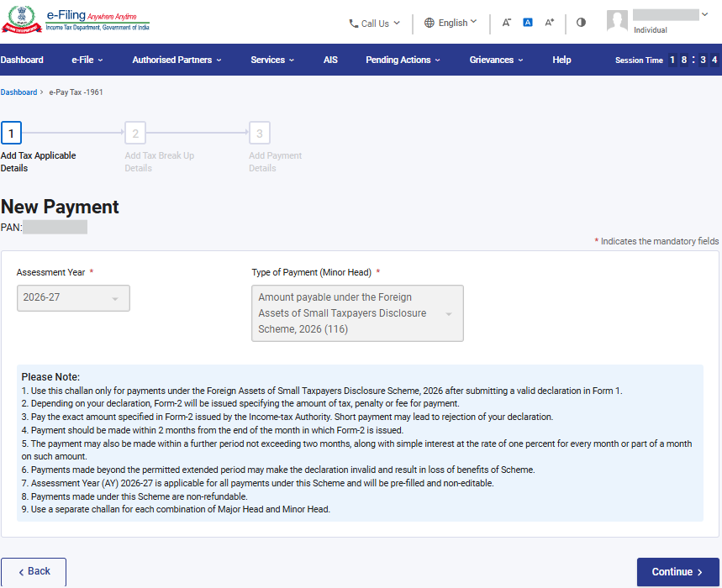Image resolution: width=722 pixels, height=588 pixels.
Task: Click the e-Filing Income Tax Department logo
Action: coord(76,20)
